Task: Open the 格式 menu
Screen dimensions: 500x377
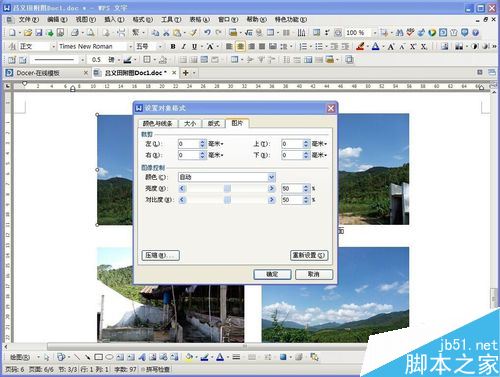Action: 143,20
